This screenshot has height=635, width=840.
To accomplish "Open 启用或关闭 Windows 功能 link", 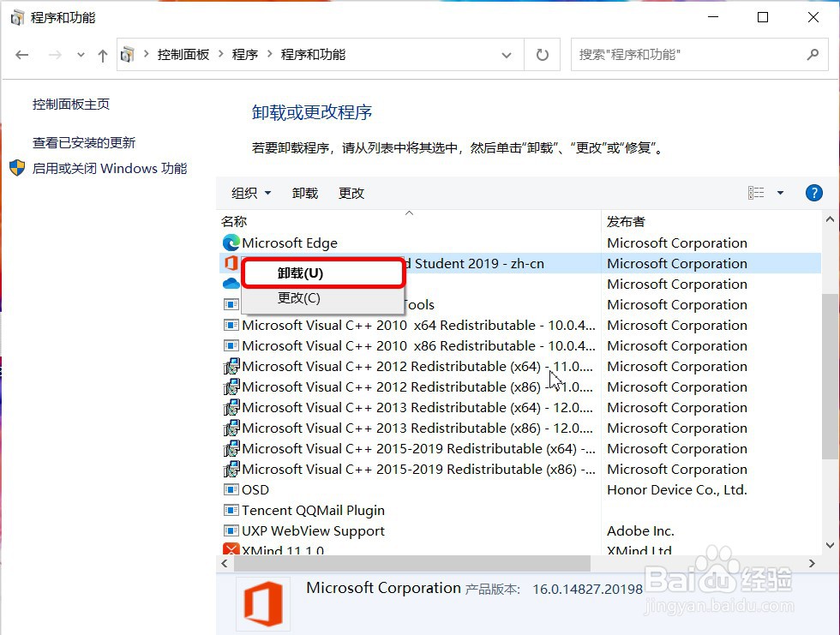I will coord(110,169).
